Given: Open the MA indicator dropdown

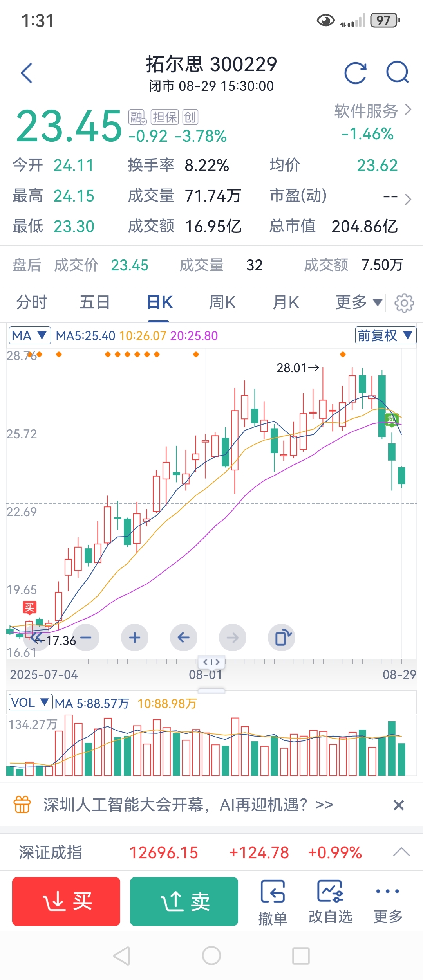Looking at the screenshot, I should coord(30,335).
